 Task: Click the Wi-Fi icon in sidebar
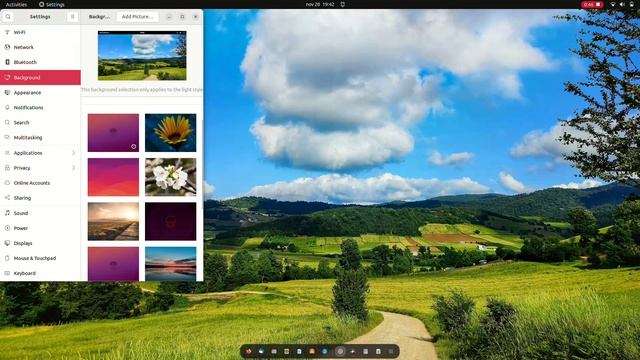pyautogui.click(x=7, y=32)
